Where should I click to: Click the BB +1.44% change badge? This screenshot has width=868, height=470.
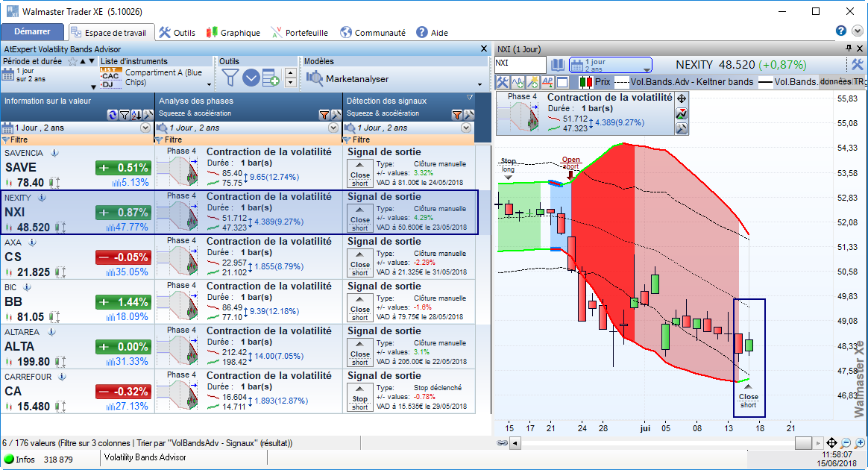[x=123, y=302]
